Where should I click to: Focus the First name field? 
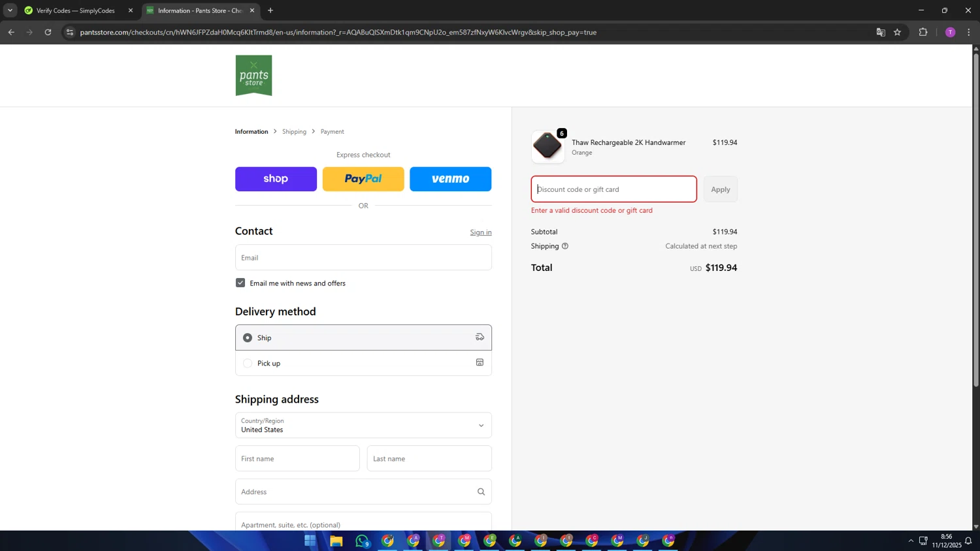click(x=297, y=458)
